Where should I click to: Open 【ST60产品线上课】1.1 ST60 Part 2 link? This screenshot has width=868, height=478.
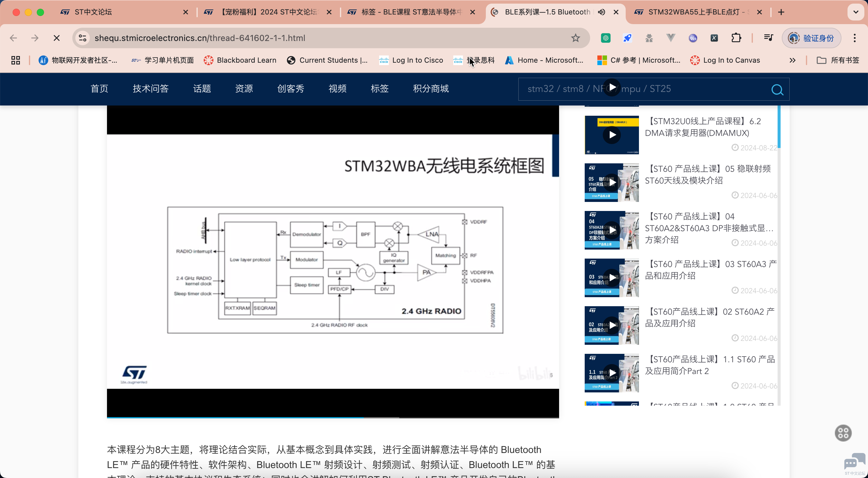click(x=710, y=365)
